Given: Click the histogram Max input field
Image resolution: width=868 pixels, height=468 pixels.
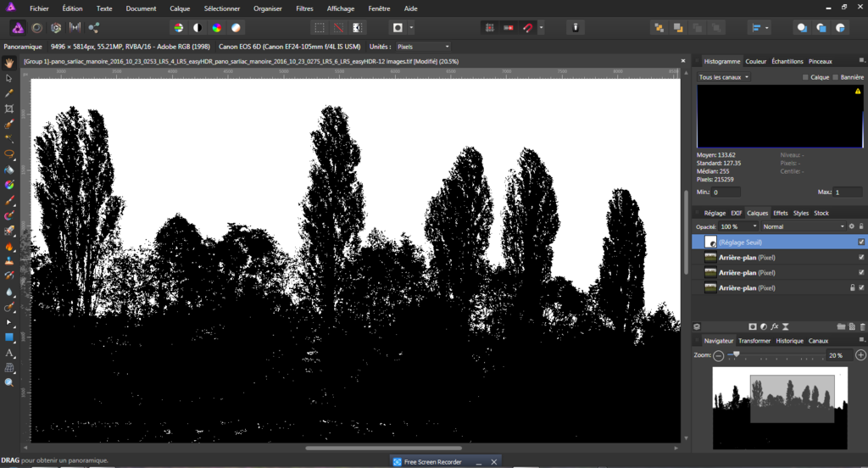Looking at the screenshot, I should [x=848, y=192].
